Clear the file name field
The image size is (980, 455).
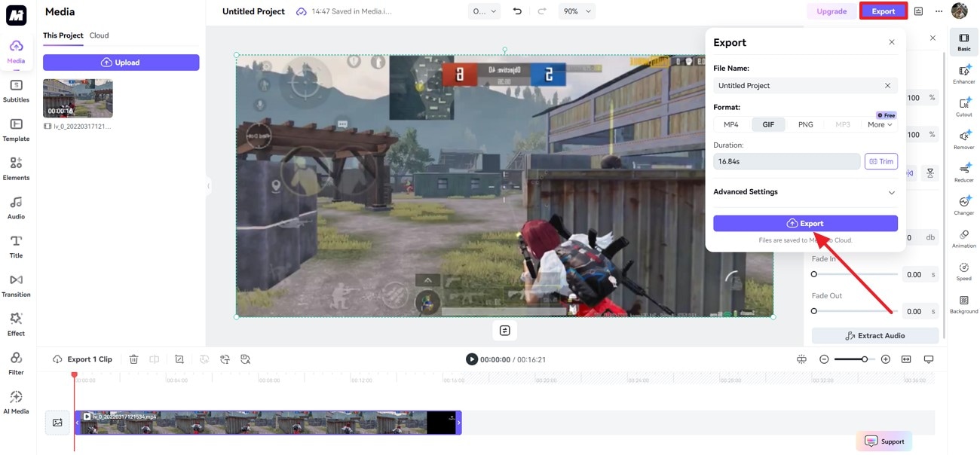point(887,86)
